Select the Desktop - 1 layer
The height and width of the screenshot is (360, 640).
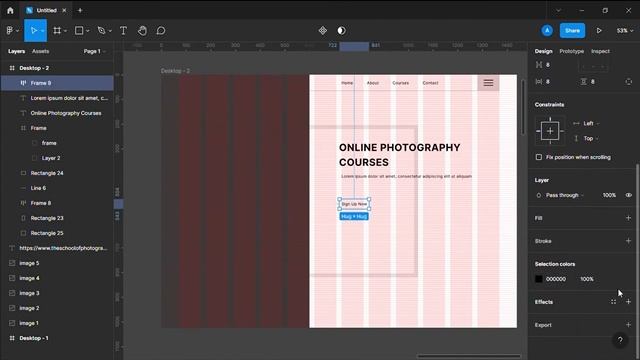[57, 338]
